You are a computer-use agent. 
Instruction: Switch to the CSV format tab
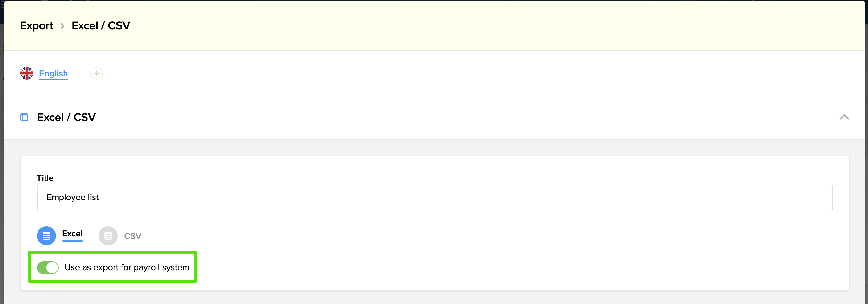[x=133, y=236]
